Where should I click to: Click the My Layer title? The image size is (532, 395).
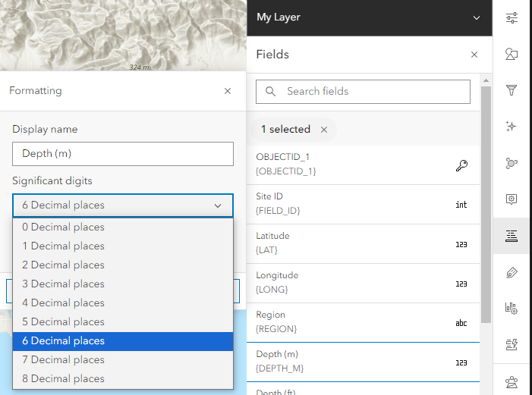[x=279, y=17]
